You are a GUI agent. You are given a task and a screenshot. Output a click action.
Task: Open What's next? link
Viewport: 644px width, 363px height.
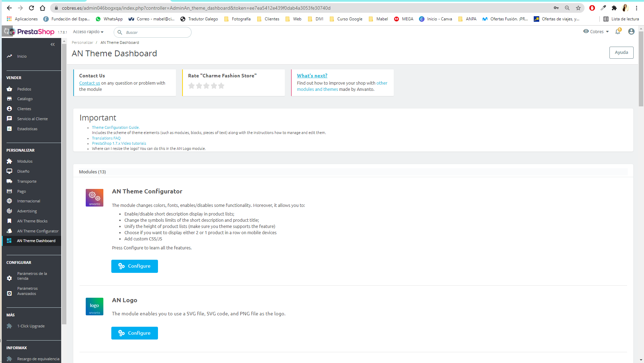[x=312, y=76]
